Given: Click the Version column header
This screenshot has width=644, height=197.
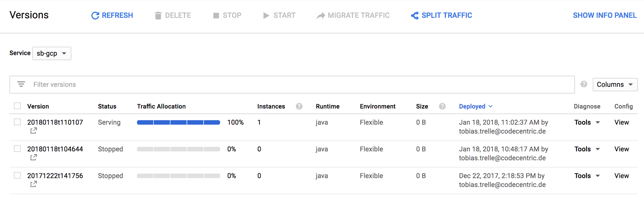Looking at the screenshot, I should 38,107.
